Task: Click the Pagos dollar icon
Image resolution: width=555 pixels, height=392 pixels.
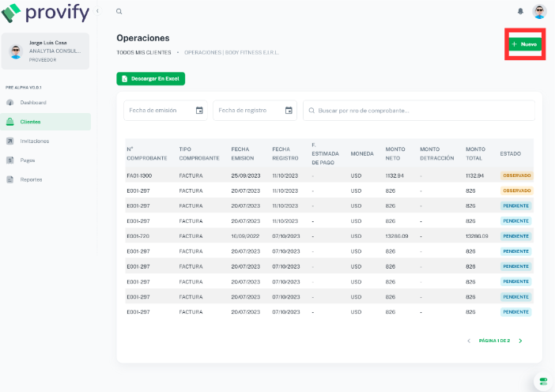Action: [x=10, y=160]
